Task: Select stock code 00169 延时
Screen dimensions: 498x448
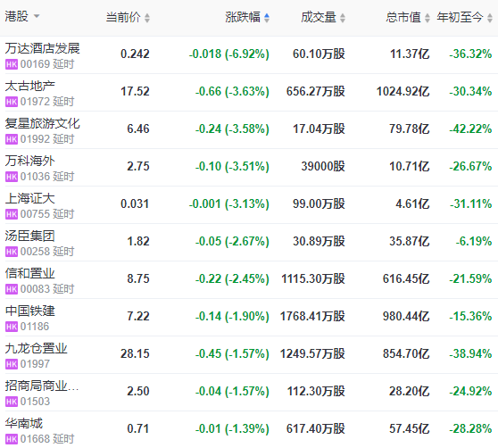Action: (x=47, y=64)
